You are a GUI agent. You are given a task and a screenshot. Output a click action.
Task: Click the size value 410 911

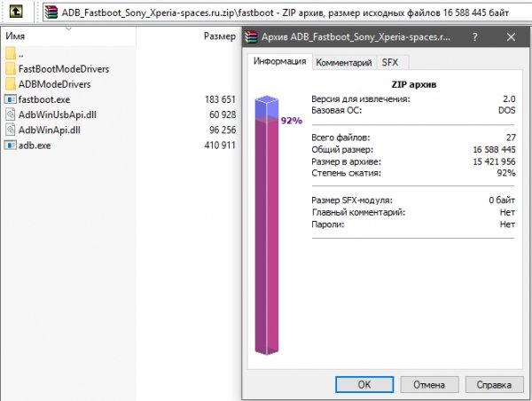220,145
